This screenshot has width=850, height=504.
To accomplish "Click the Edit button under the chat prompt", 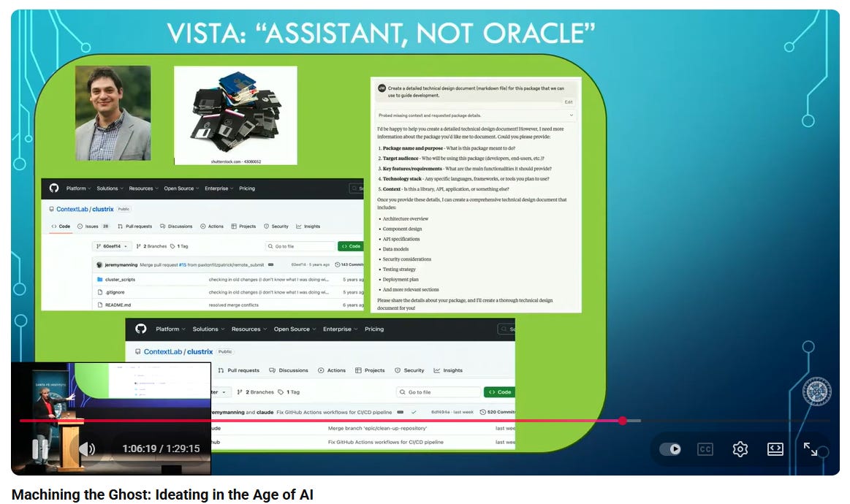I will coord(569,102).
